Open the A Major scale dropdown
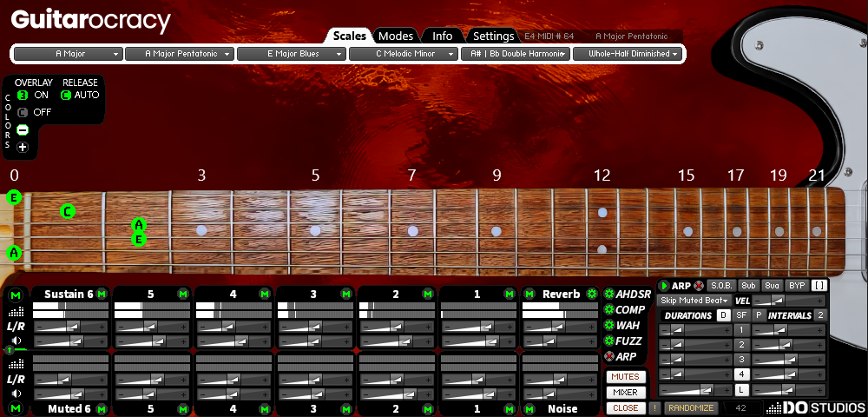This screenshot has width=868, height=417. [68, 54]
